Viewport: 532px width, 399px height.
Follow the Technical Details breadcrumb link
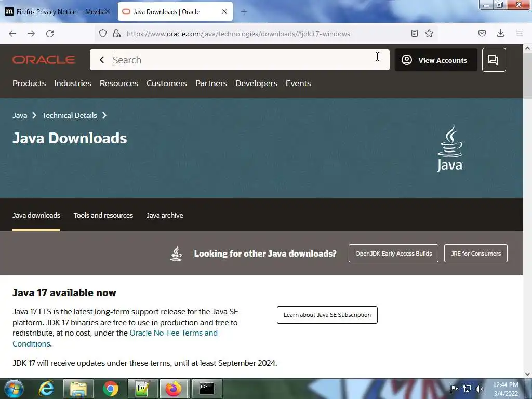point(70,115)
